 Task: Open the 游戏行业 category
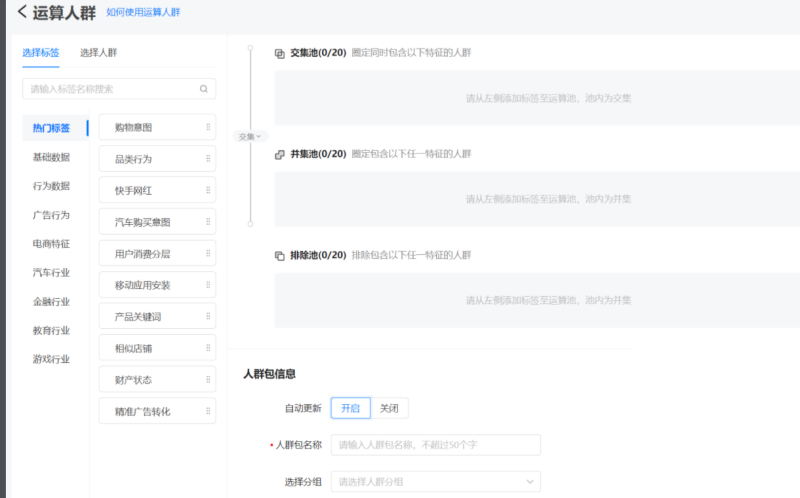(x=51, y=359)
